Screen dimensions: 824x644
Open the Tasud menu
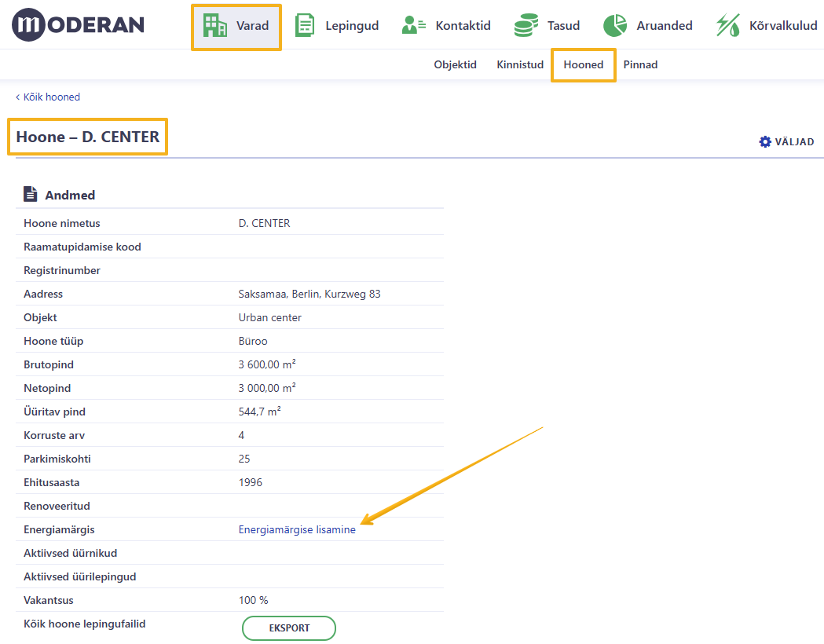coord(547,25)
